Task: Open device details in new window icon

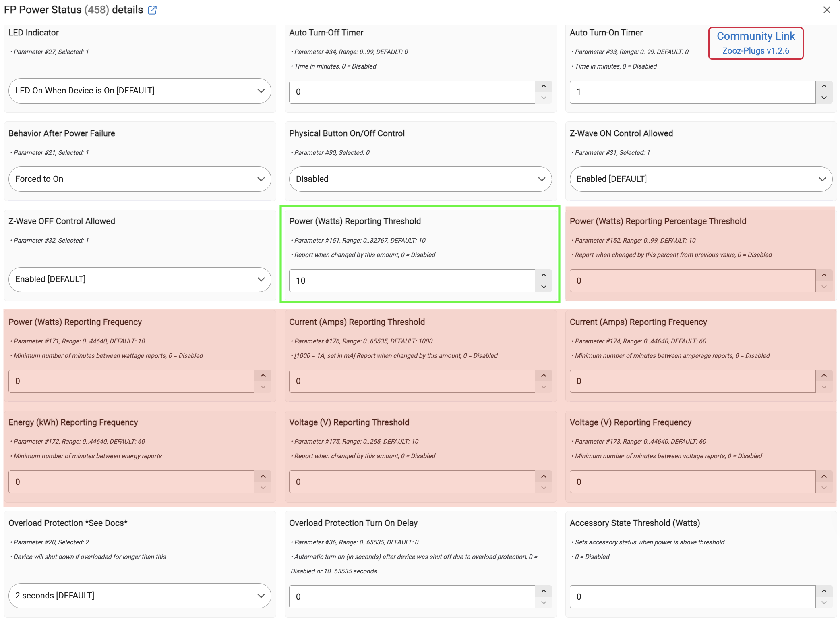Action: 152,10
